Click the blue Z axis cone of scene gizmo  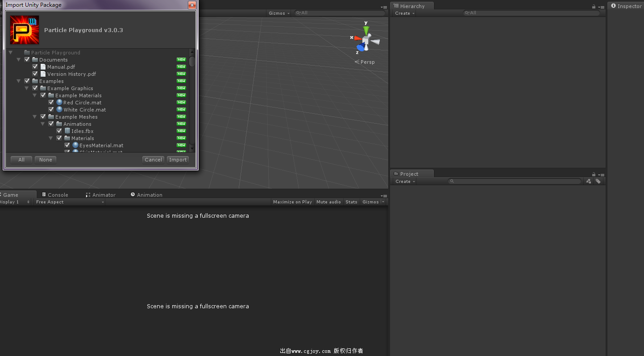pos(361,47)
